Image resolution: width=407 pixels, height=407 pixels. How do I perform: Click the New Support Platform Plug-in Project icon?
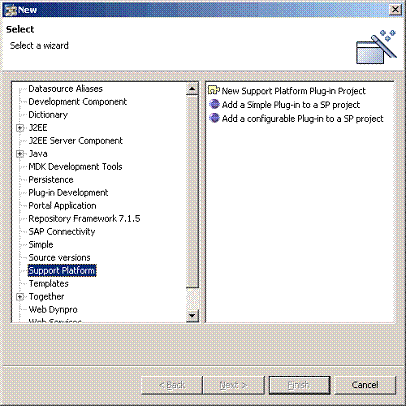click(214, 90)
